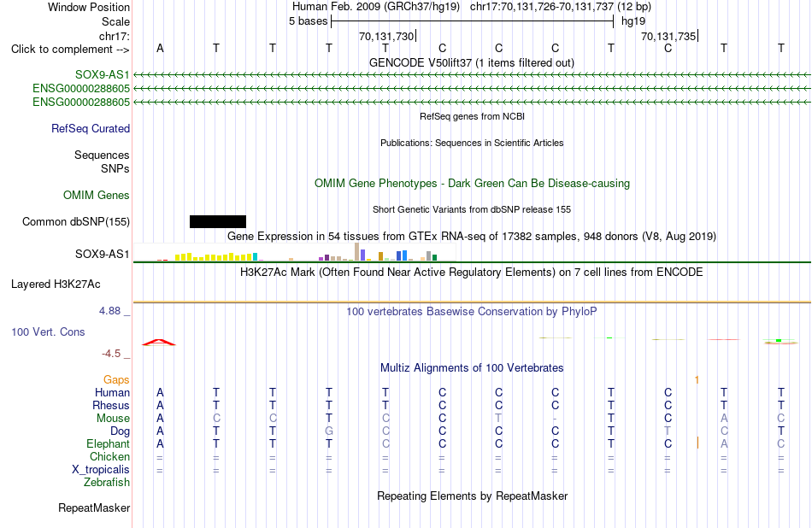Click the orange '1' in the Gaps row
This screenshot has width=812, height=528.
click(x=697, y=380)
